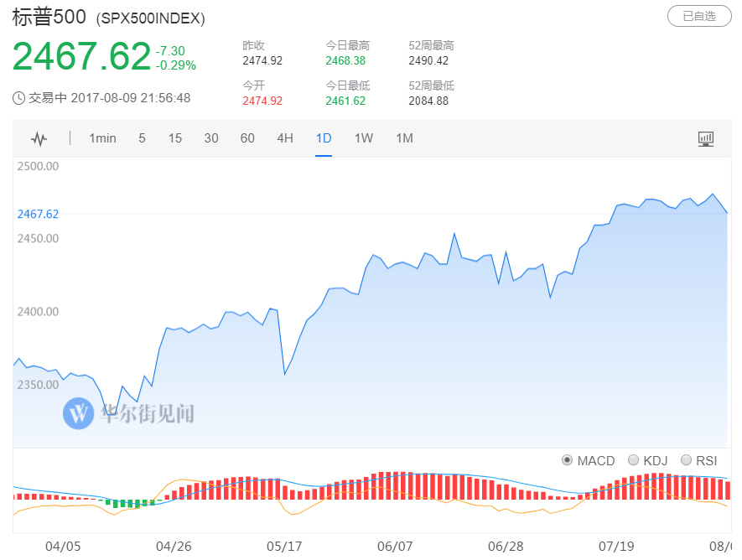Switch to the 5 minute timeframe
The height and width of the screenshot is (560, 742).
click(142, 138)
